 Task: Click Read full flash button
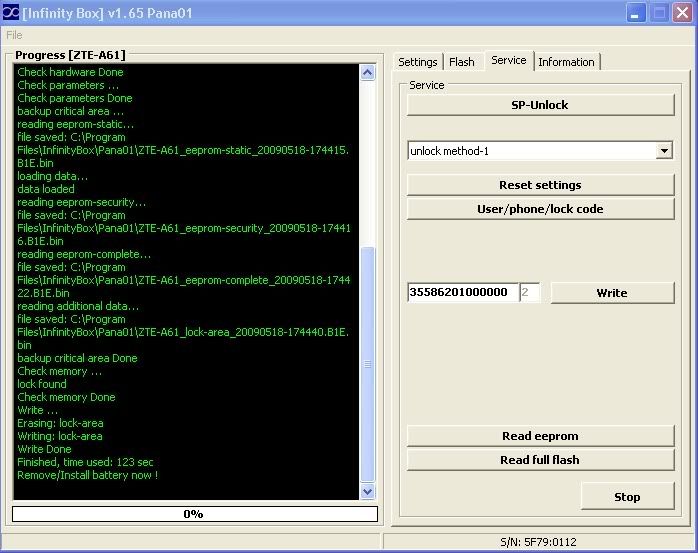[540, 459]
